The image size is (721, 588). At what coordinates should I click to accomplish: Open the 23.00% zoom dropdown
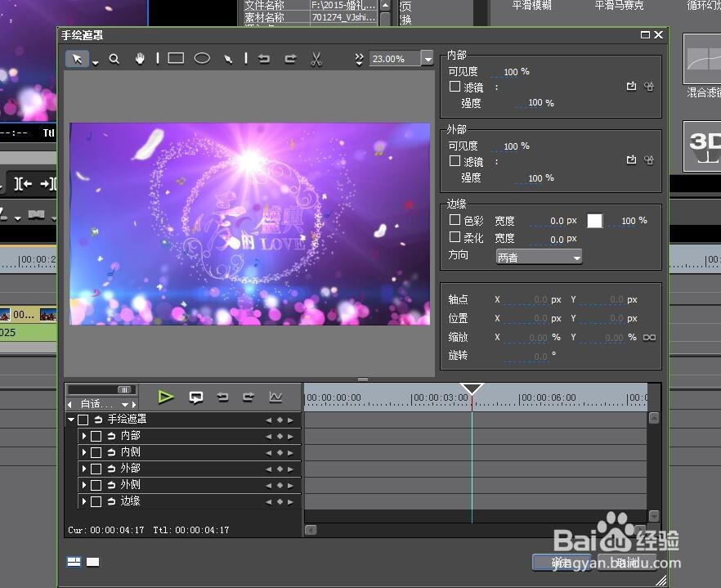click(x=428, y=59)
